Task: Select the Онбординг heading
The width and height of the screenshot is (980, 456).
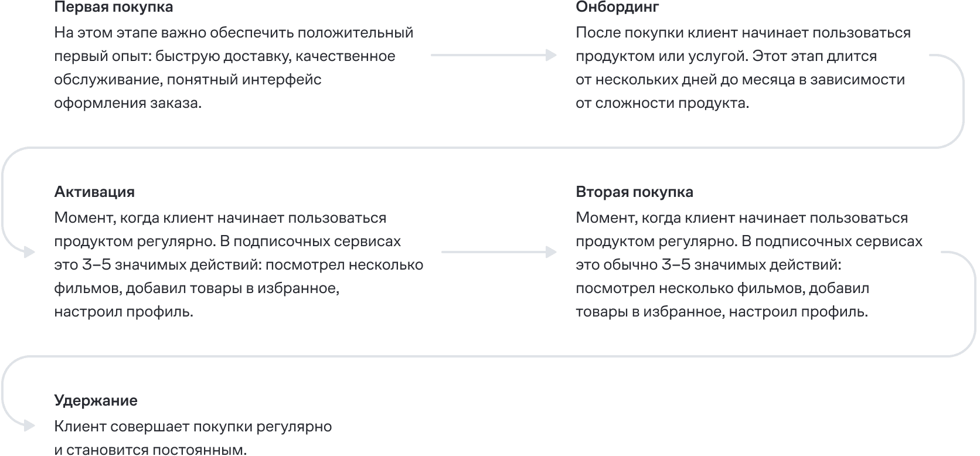Action: pyautogui.click(x=617, y=8)
